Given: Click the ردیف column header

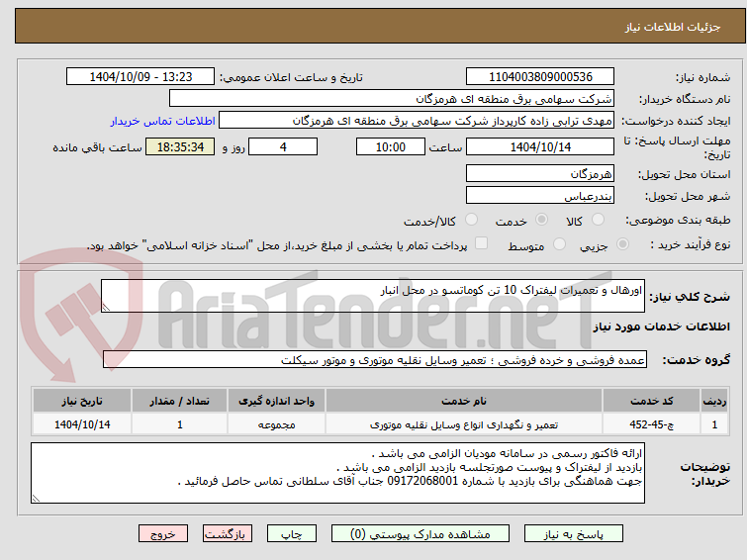Looking at the screenshot, I should click(x=714, y=401).
